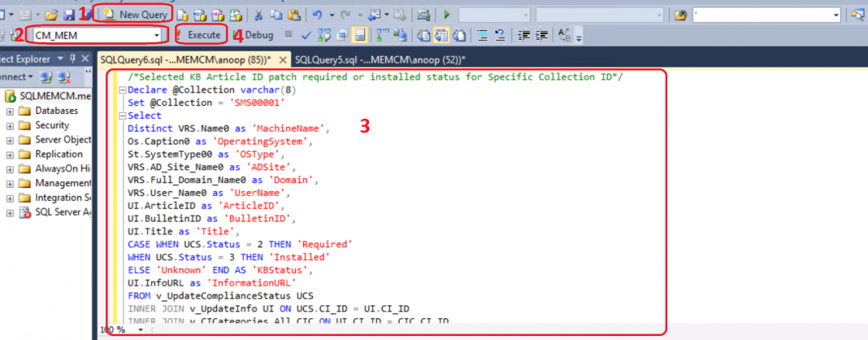The height and width of the screenshot is (340, 868).
Task: Click the Replication folder label
Action: (59, 155)
